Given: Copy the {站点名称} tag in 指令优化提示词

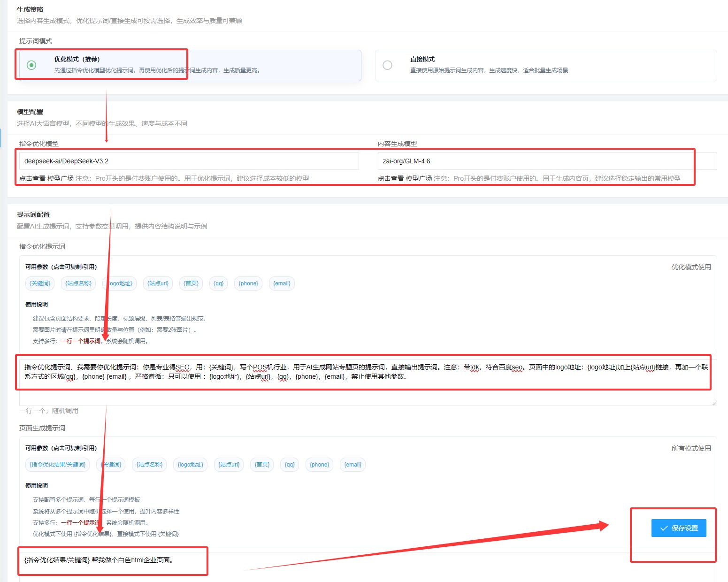Looking at the screenshot, I should (78, 283).
